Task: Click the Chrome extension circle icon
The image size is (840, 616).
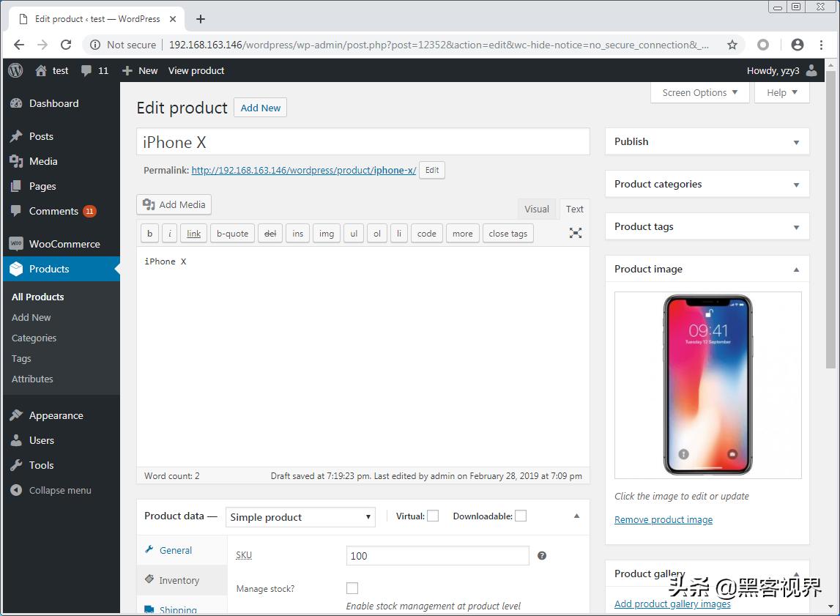Action: pos(763,45)
